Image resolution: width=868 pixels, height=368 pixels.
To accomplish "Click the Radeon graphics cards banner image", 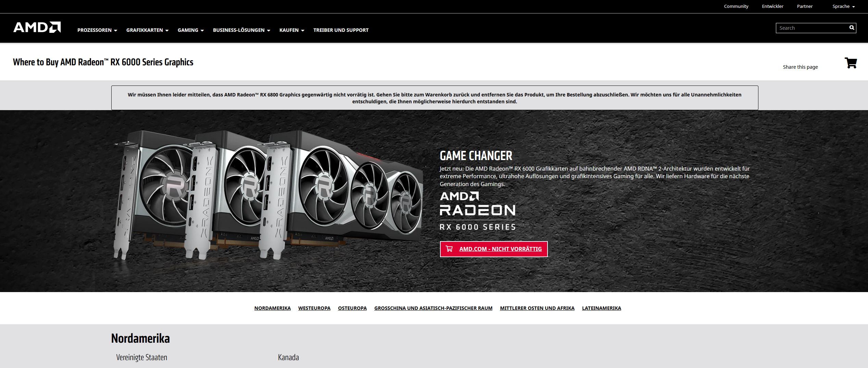I will 268,195.
